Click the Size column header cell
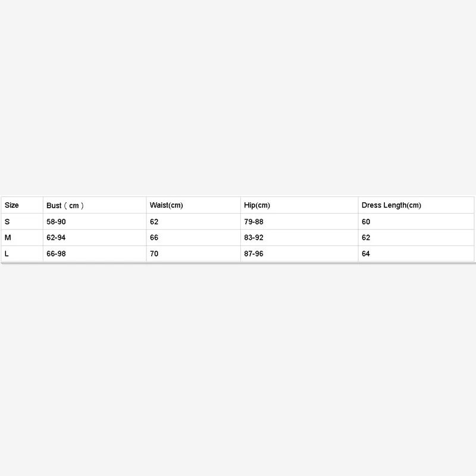Viewport: 476px width, 476px height. click(22, 205)
